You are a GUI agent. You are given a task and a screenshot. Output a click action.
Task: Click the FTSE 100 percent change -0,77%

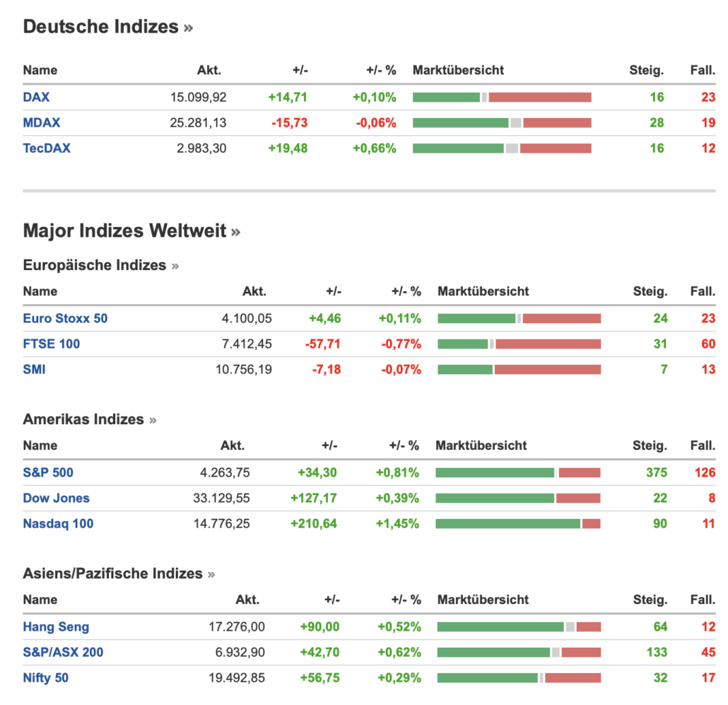(401, 344)
